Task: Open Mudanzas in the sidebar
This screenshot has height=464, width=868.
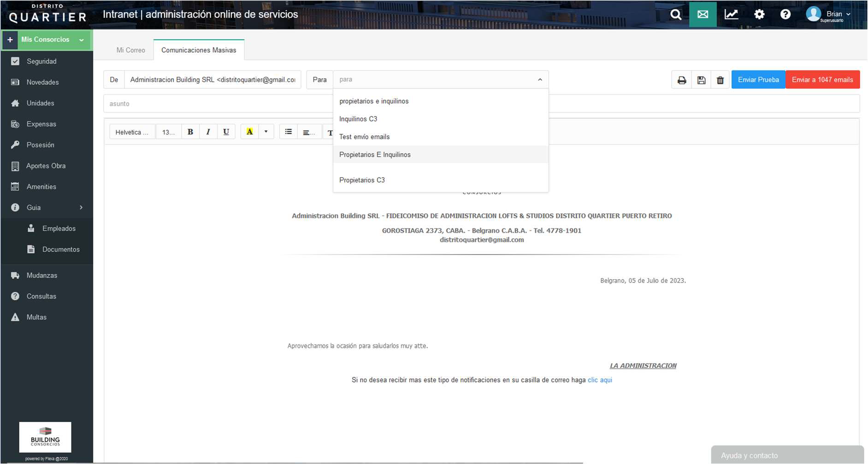Action: [47, 276]
